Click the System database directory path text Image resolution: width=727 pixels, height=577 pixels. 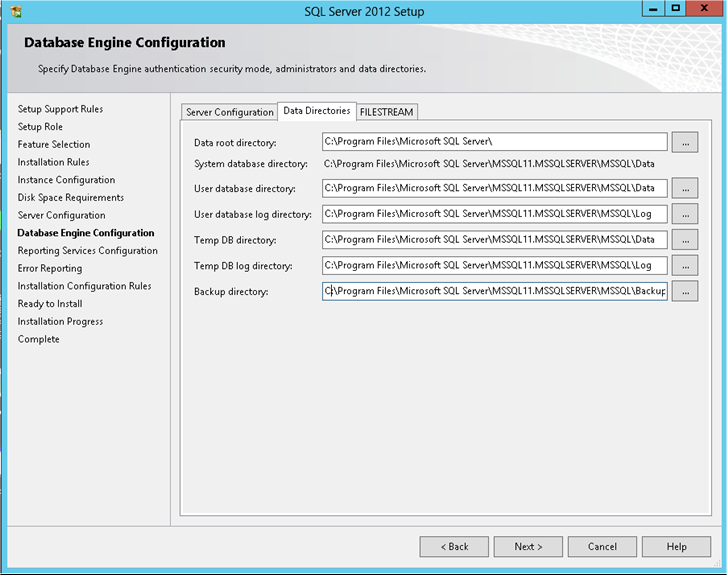point(489,164)
